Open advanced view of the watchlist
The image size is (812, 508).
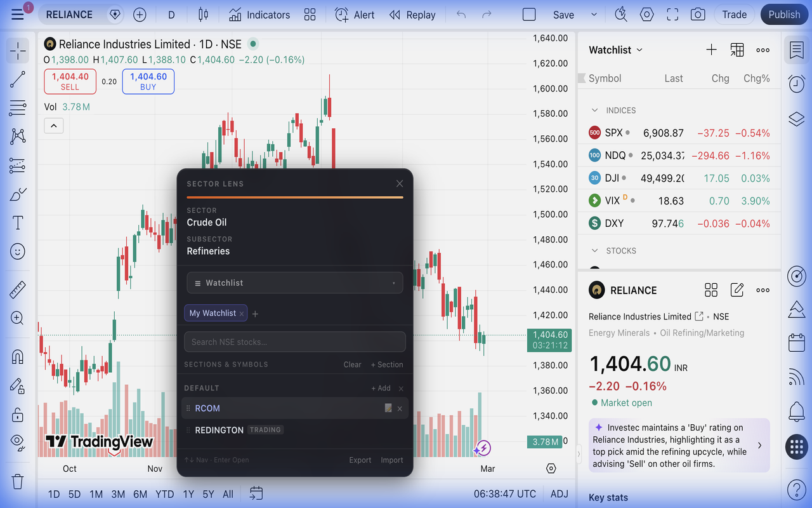tap(737, 50)
